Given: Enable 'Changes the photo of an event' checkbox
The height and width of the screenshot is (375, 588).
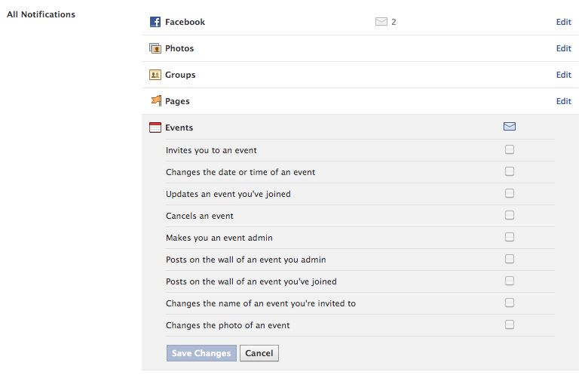Looking at the screenshot, I should point(510,324).
